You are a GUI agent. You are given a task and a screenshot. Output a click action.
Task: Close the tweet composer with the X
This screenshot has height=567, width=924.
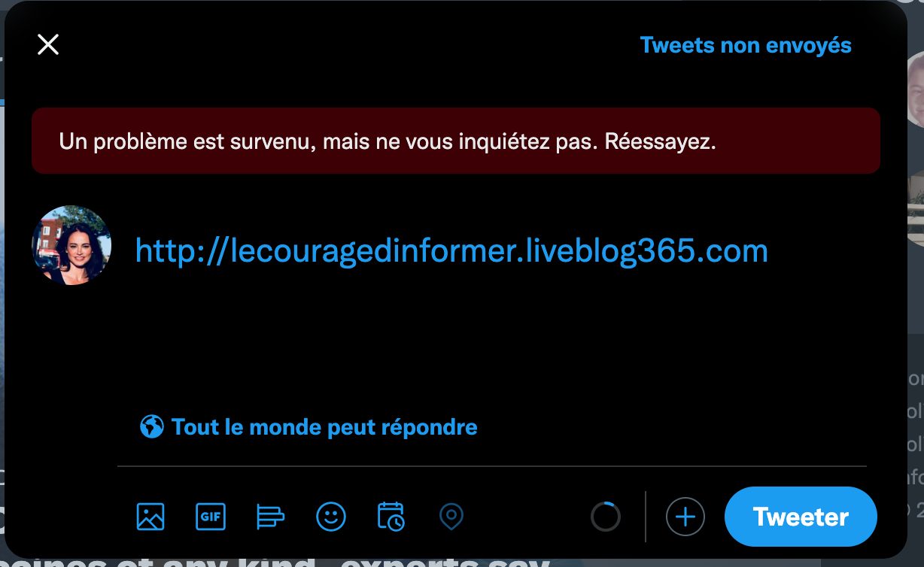pyautogui.click(x=48, y=45)
